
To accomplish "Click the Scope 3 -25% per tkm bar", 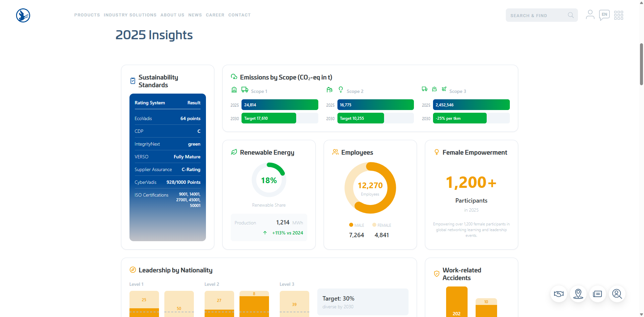I will tap(460, 118).
